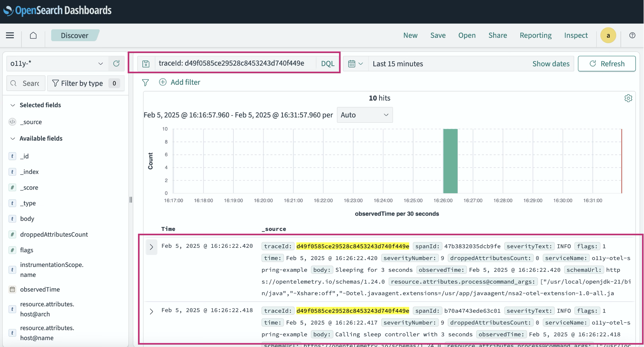Click the host@arch field type icon

[12, 309]
